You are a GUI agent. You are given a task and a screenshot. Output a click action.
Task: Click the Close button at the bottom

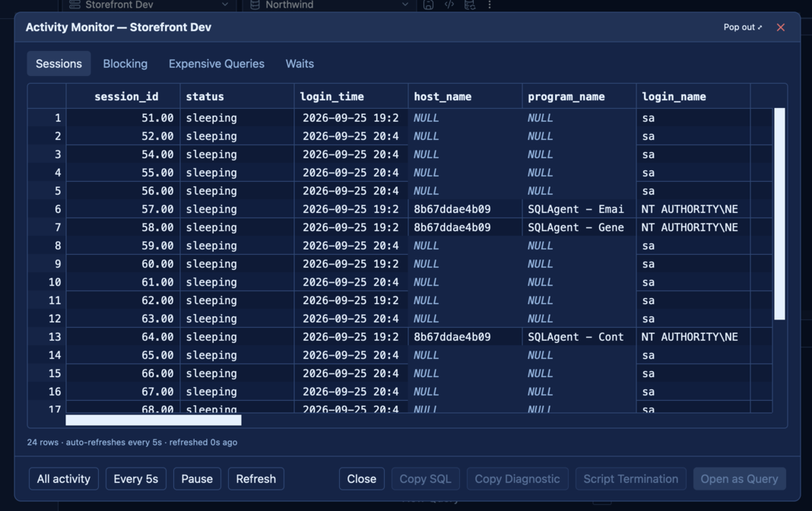click(x=361, y=479)
